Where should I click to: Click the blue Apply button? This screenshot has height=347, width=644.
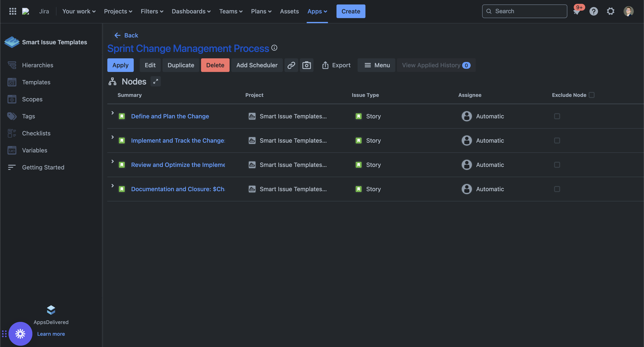120,65
